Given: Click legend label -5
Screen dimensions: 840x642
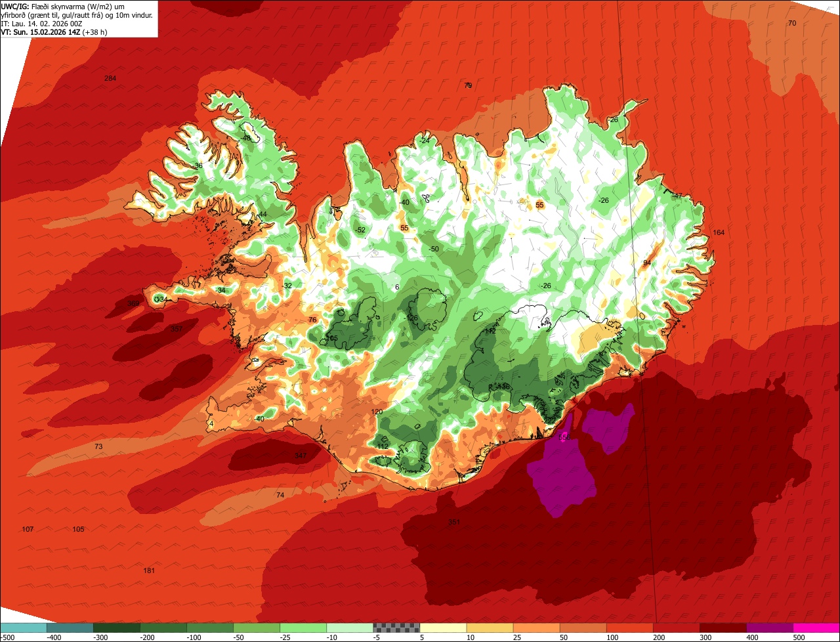Looking at the screenshot, I should click(377, 637).
